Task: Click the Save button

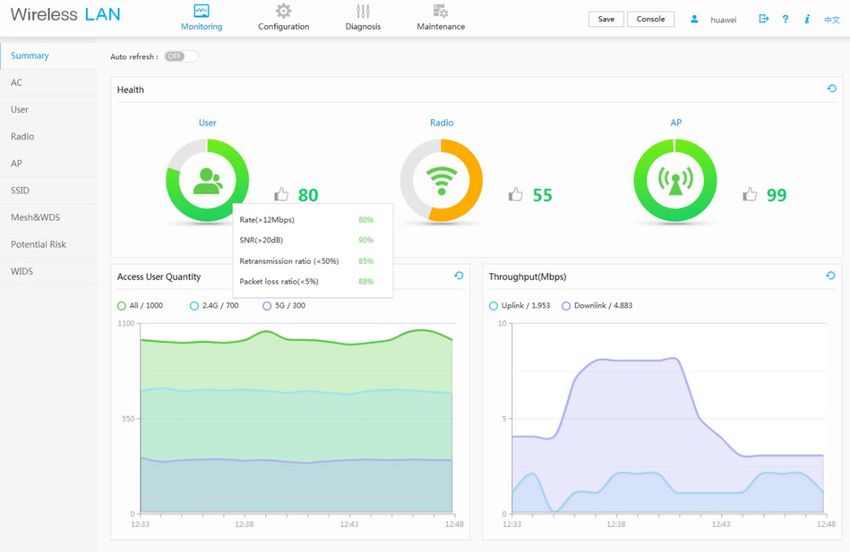Action: click(606, 19)
